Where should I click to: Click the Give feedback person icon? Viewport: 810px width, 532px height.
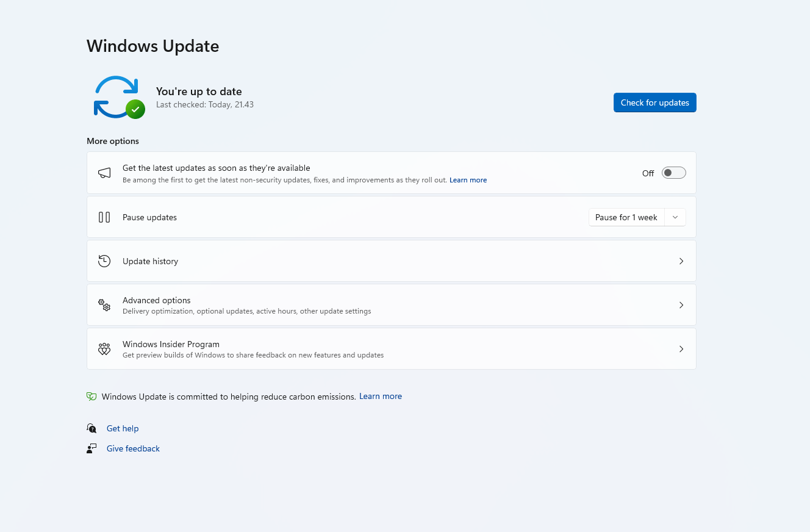[91, 448]
